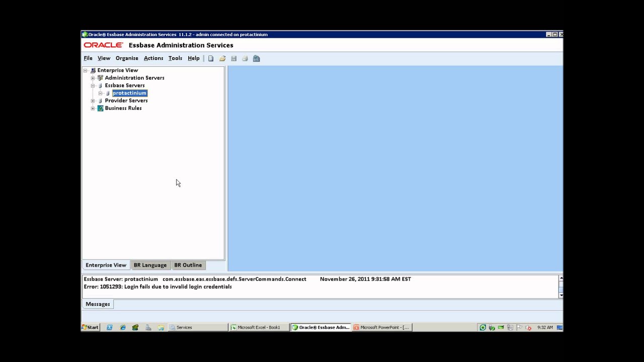Switch to Microsoft PowerPoint taskbar button
This screenshot has width=644, height=362.
click(x=382, y=327)
